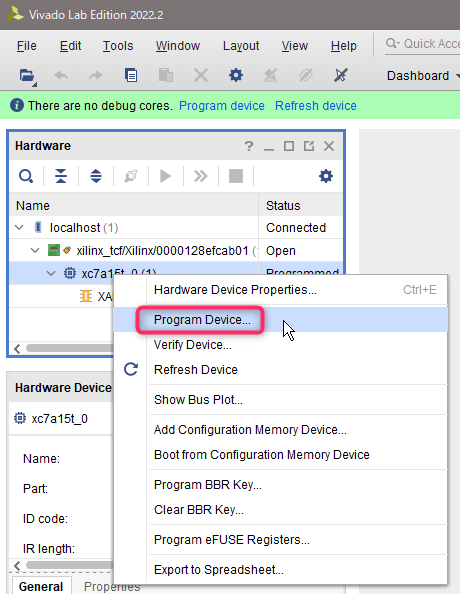Choose Refresh Device from context menu
Image resolution: width=460 pixels, height=594 pixels.
(280, 369)
